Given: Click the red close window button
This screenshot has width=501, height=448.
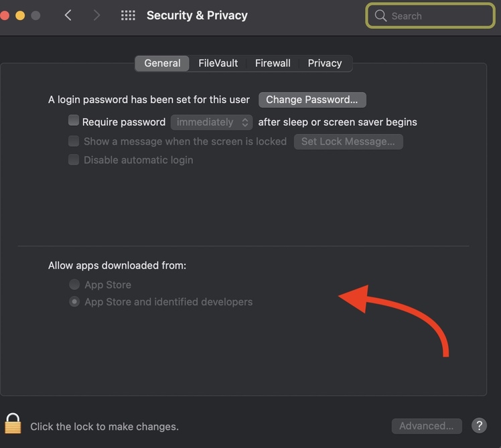Looking at the screenshot, I should coord(5,15).
